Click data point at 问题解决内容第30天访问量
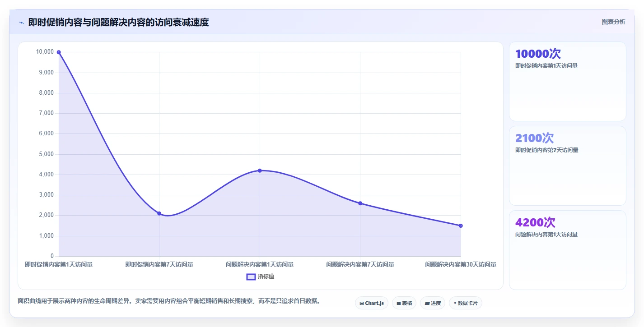644x327 pixels. (x=461, y=226)
